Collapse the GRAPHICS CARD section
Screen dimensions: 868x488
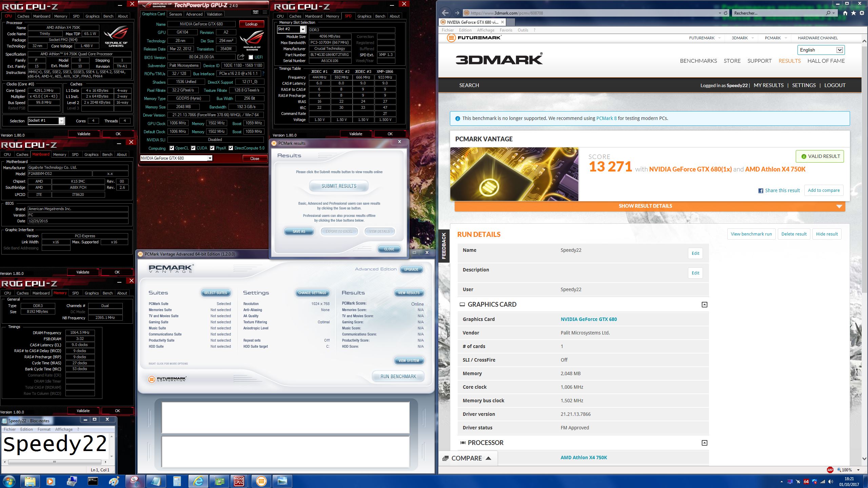tap(705, 305)
